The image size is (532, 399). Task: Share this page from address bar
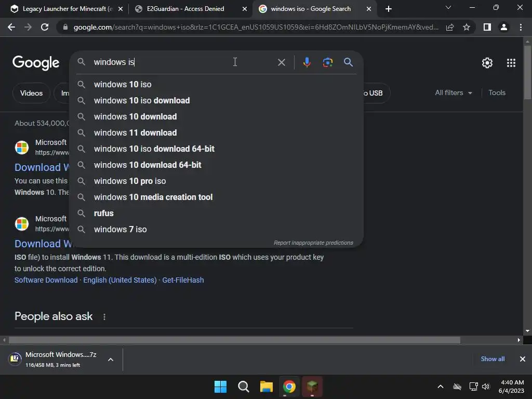[450, 27]
